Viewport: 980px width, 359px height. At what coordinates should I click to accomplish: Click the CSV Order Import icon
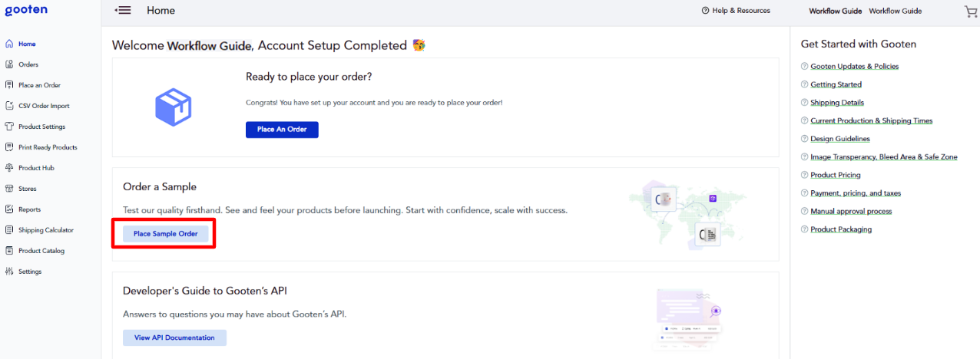click(9, 106)
